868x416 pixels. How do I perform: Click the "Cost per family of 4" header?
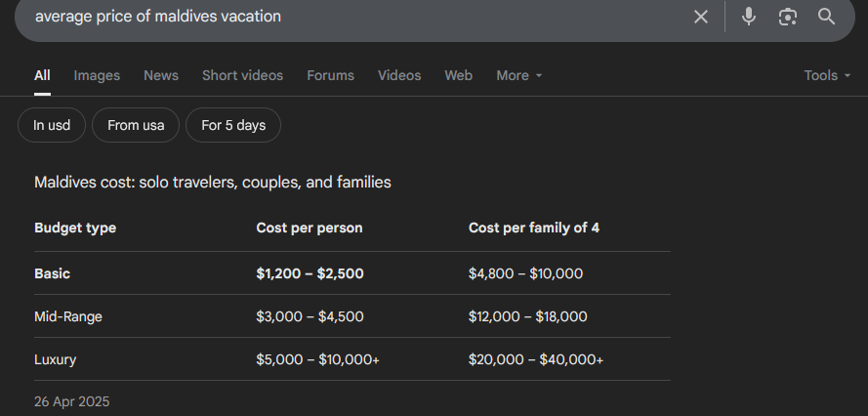[534, 228]
